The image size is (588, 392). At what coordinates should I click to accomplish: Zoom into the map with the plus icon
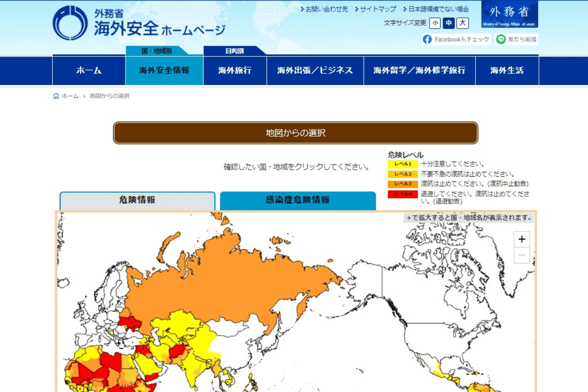522,239
